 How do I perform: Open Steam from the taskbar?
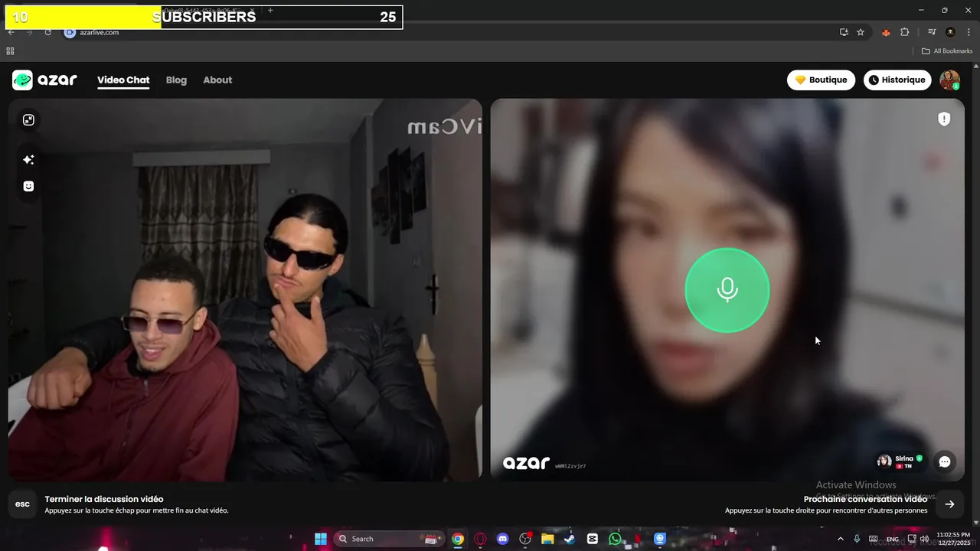pos(570,539)
